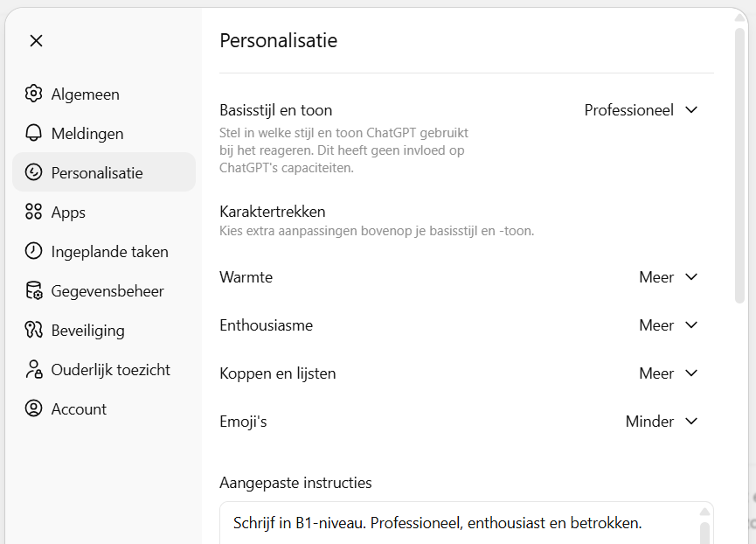The width and height of the screenshot is (756, 544).
Task: Go to the Gegevensbeheer section
Action: (x=108, y=290)
